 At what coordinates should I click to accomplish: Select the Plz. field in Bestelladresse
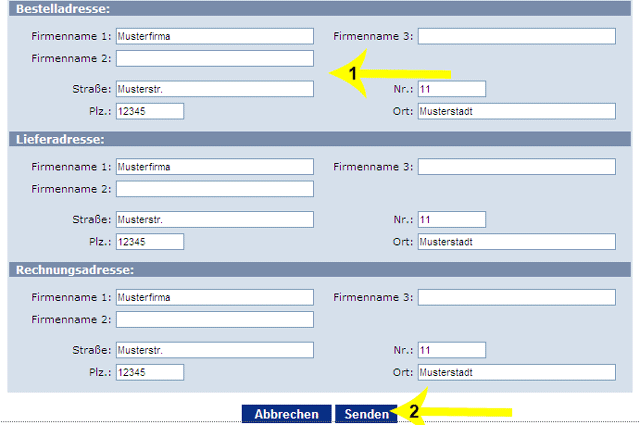pyautogui.click(x=150, y=111)
